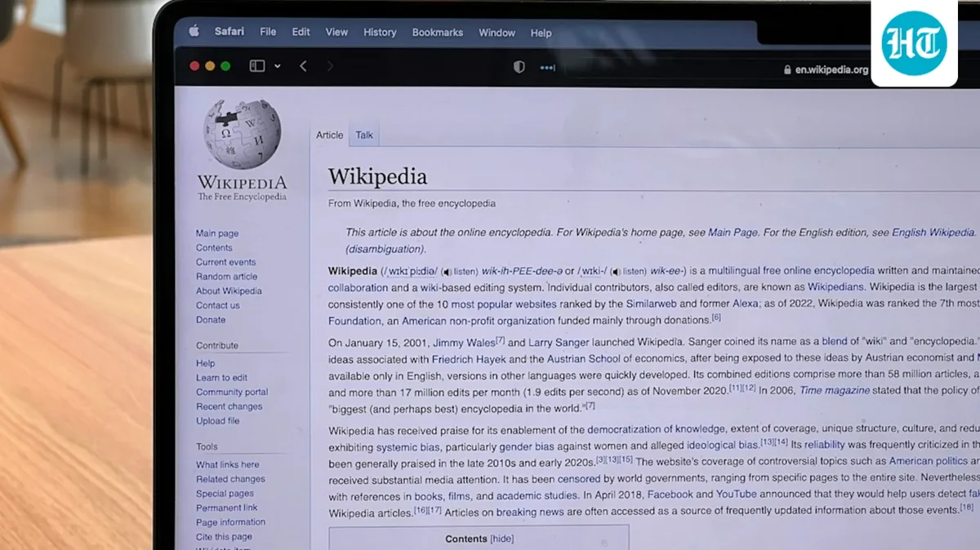Open Related changes link
The height and width of the screenshot is (550, 980).
[230, 479]
